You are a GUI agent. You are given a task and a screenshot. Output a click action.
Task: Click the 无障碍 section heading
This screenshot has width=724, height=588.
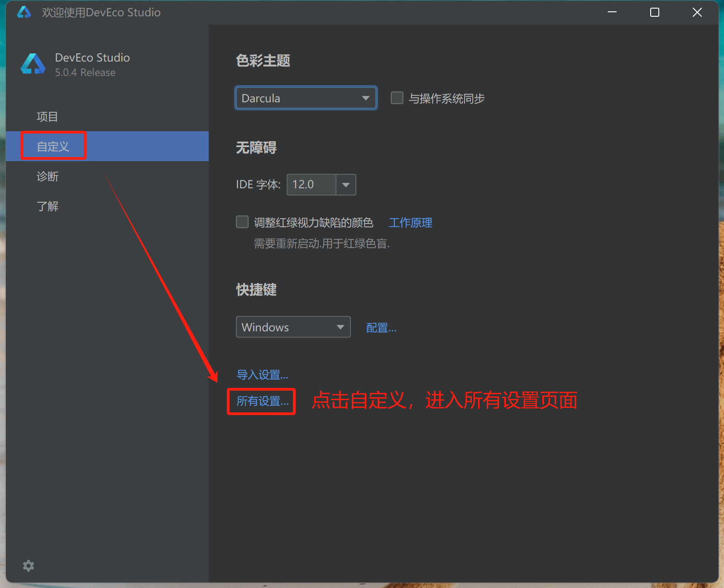(256, 148)
